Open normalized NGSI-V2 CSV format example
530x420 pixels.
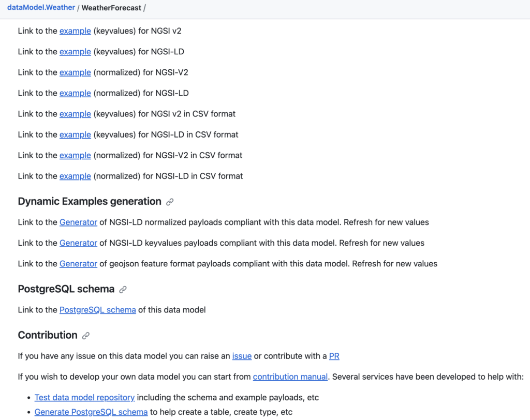tap(75, 155)
